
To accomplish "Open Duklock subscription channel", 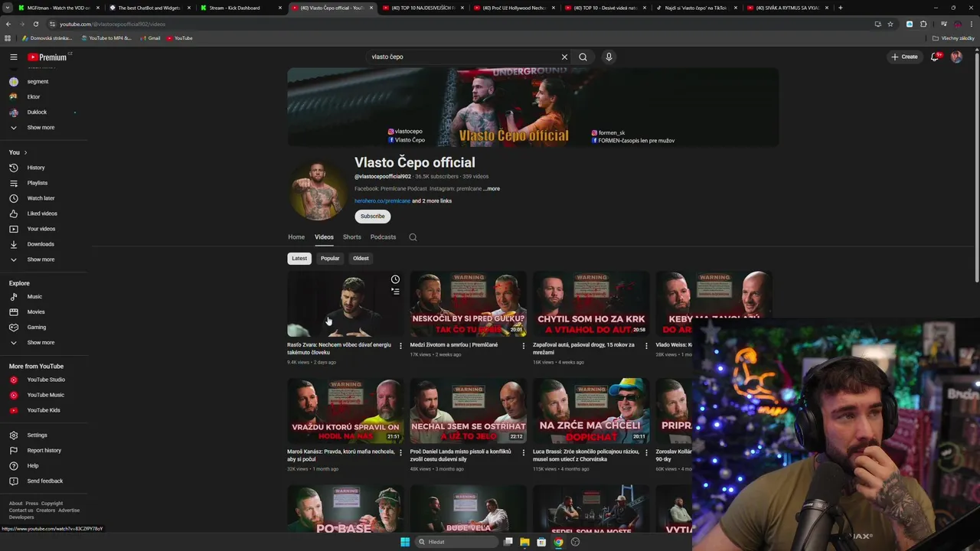I will [x=37, y=112].
